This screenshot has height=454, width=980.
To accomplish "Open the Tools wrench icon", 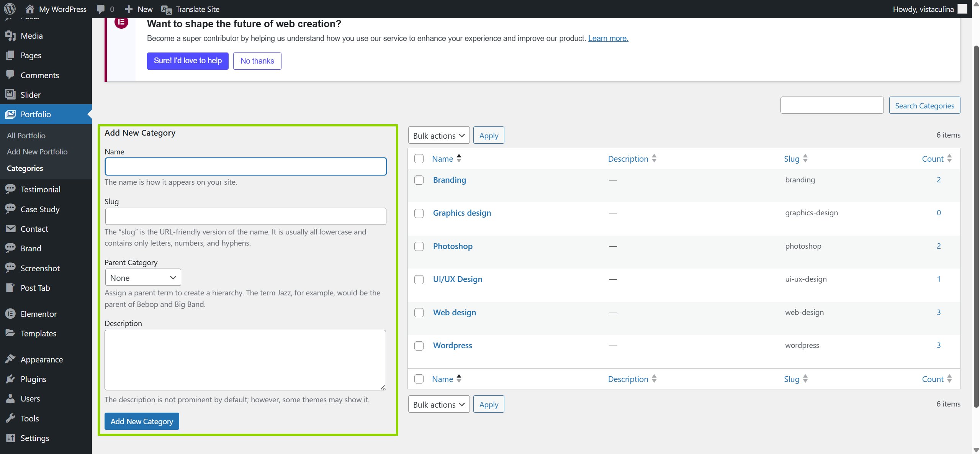I will coord(10,418).
